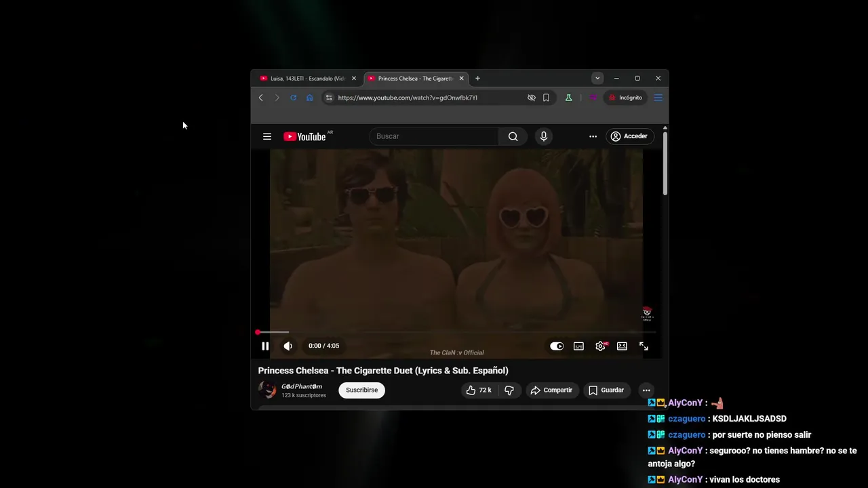Focus the Buscar search field
This screenshot has height=488, width=868.
pyautogui.click(x=434, y=136)
